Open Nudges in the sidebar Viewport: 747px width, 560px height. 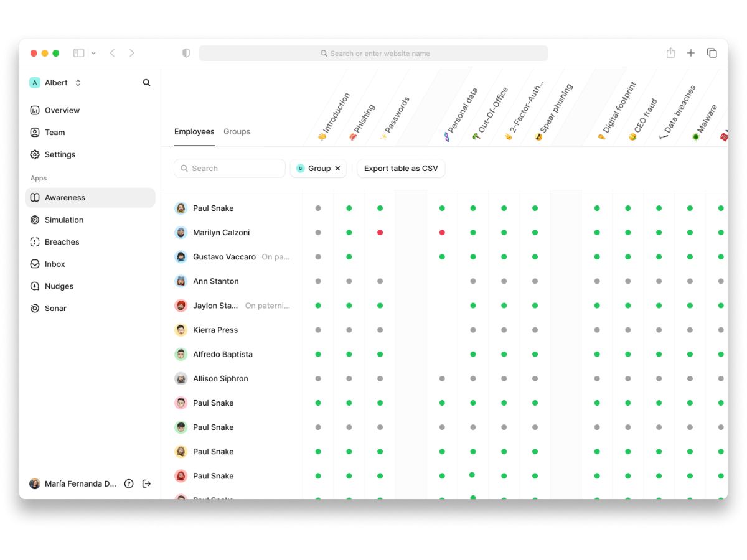coord(90,286)
